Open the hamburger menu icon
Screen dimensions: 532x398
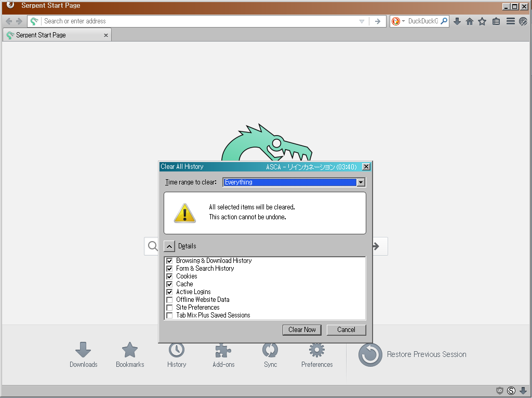(x=510, y=21)
